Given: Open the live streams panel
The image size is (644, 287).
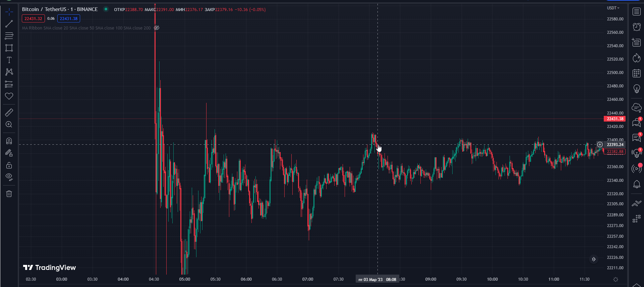Looking at the screenshot, I should (x=636, y=168).
